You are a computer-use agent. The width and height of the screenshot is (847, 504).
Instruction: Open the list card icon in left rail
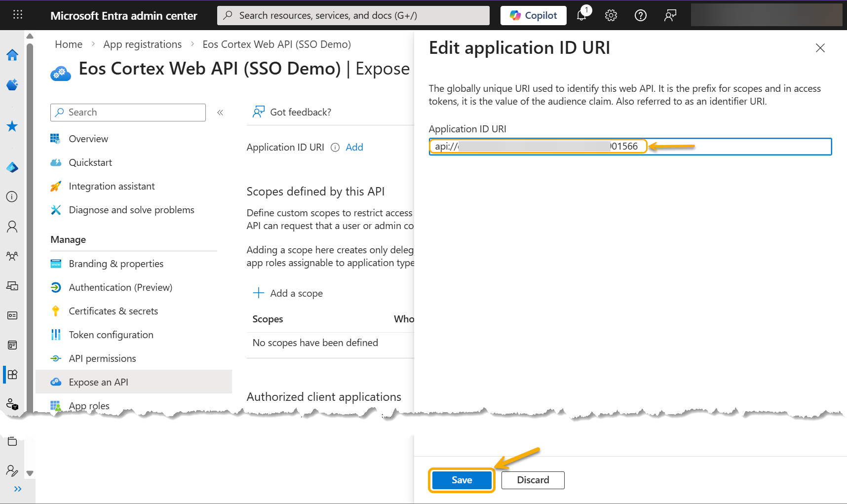click(12, 345)
